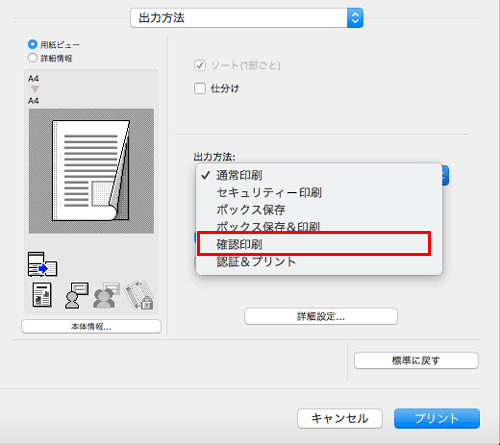The image size is (500, 445).
Task: Click the down triangle between A4 labels
Action: click(35, 89)
